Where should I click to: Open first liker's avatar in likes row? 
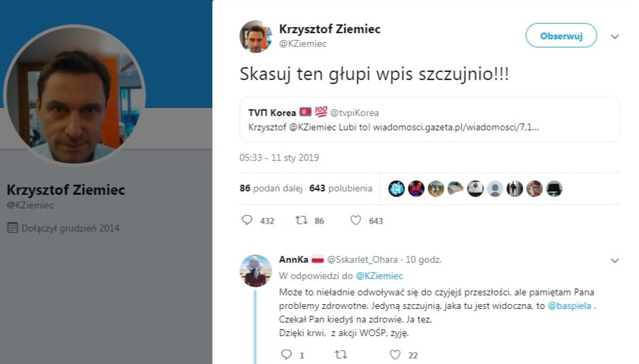pyautogui.click(x=396, y=189)
